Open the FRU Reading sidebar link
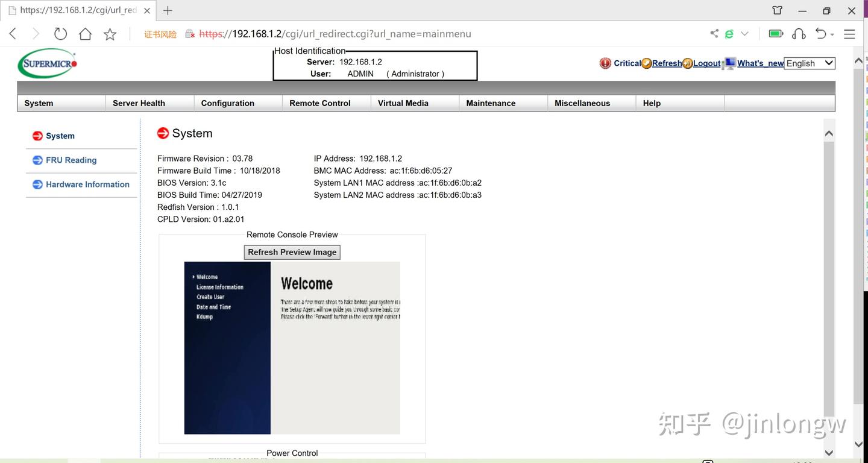Screen dimensions: 868x463 pos(71,160)
